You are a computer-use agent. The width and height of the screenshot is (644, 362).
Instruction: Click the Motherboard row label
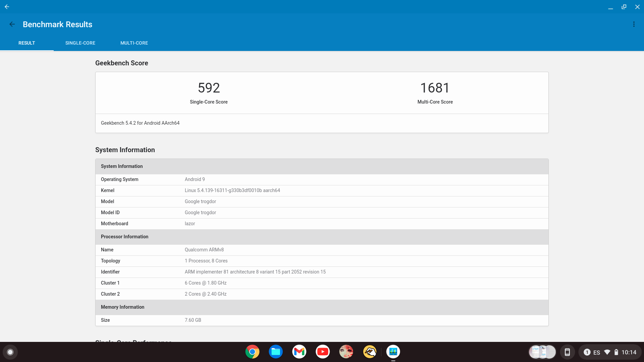point(114,224)
